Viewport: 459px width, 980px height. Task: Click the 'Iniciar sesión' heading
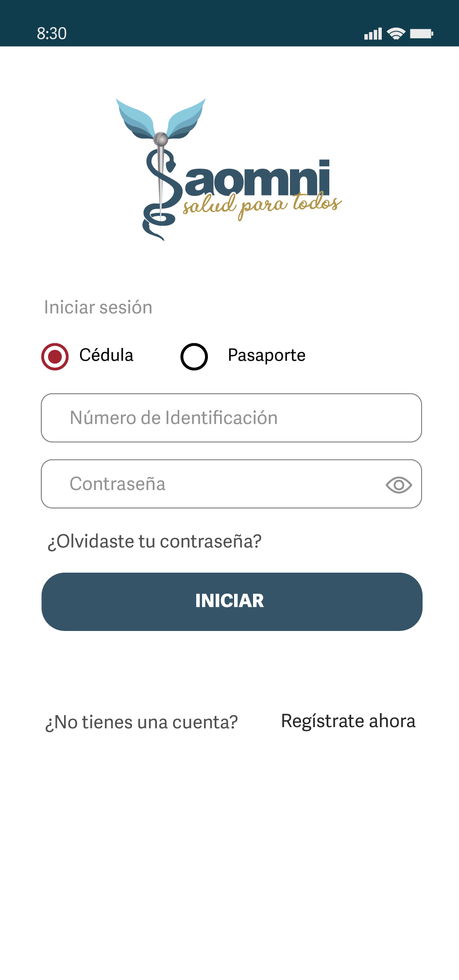tap(98, 307)
